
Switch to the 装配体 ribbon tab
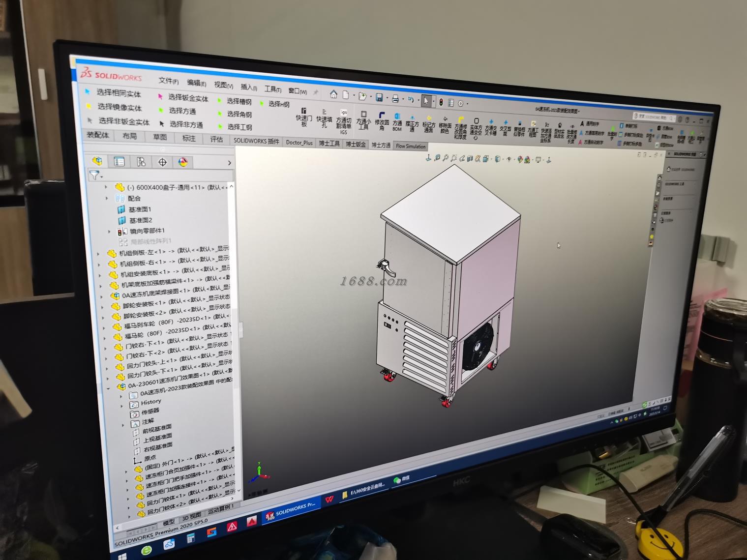click(98, 135)
